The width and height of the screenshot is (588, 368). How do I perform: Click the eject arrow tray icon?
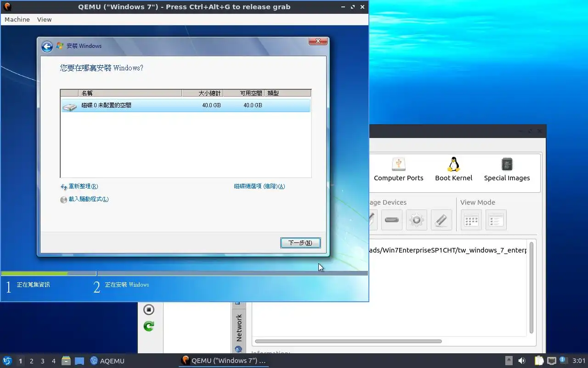[x=509, y=361]
